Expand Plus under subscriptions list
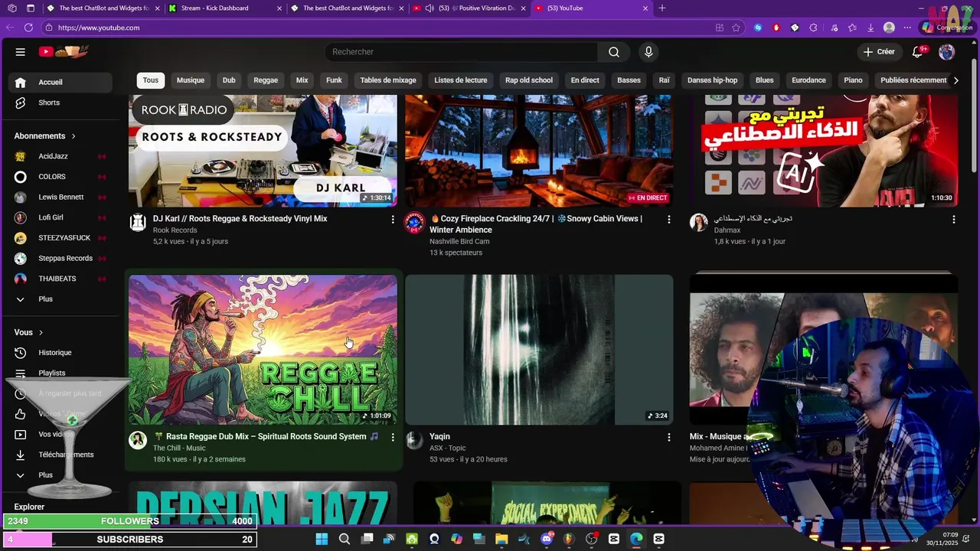Image resolution: width=980 pixels, height=551 pixels. coord(60,299)
